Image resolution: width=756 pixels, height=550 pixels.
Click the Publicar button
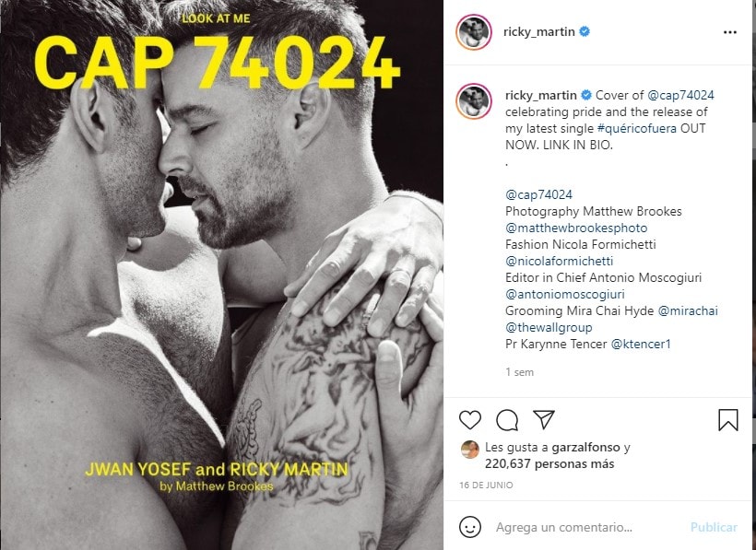714,527
